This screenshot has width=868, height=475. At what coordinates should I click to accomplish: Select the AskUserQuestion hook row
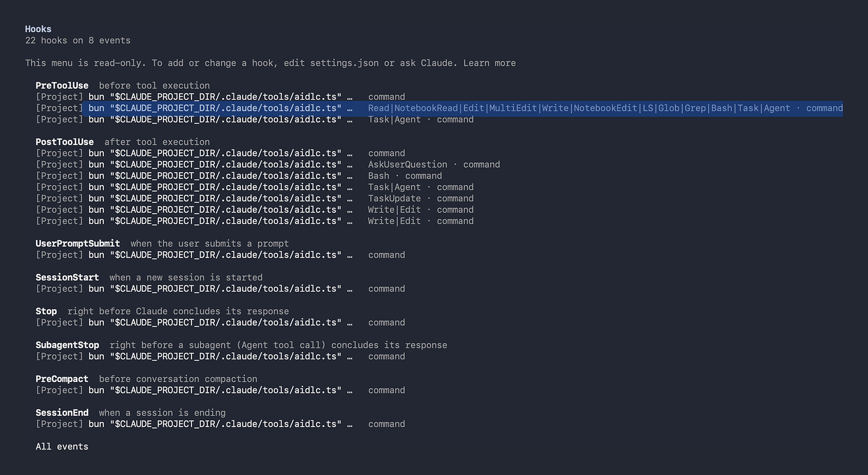[268, 165]
